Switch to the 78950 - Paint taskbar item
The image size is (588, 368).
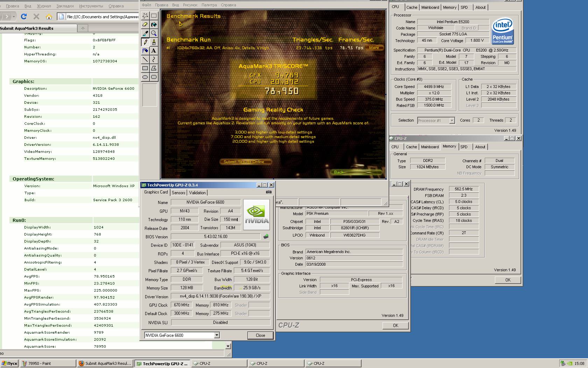[x=48, y=363]
